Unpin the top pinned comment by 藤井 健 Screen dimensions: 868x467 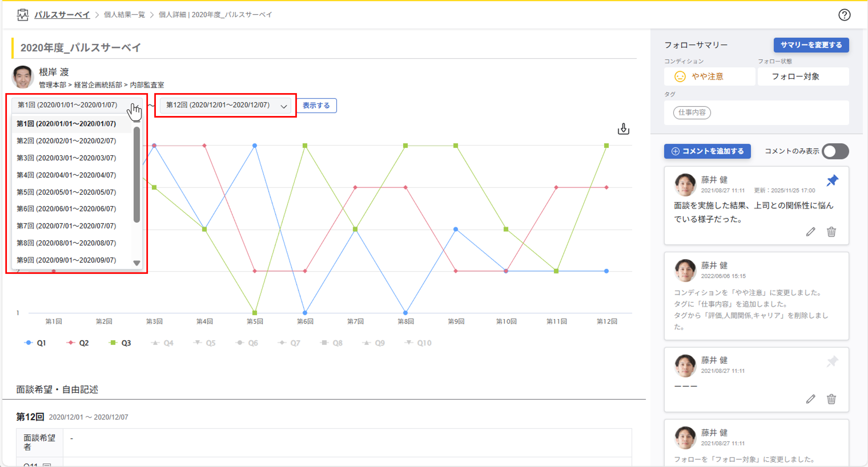[x=832, y=181]
